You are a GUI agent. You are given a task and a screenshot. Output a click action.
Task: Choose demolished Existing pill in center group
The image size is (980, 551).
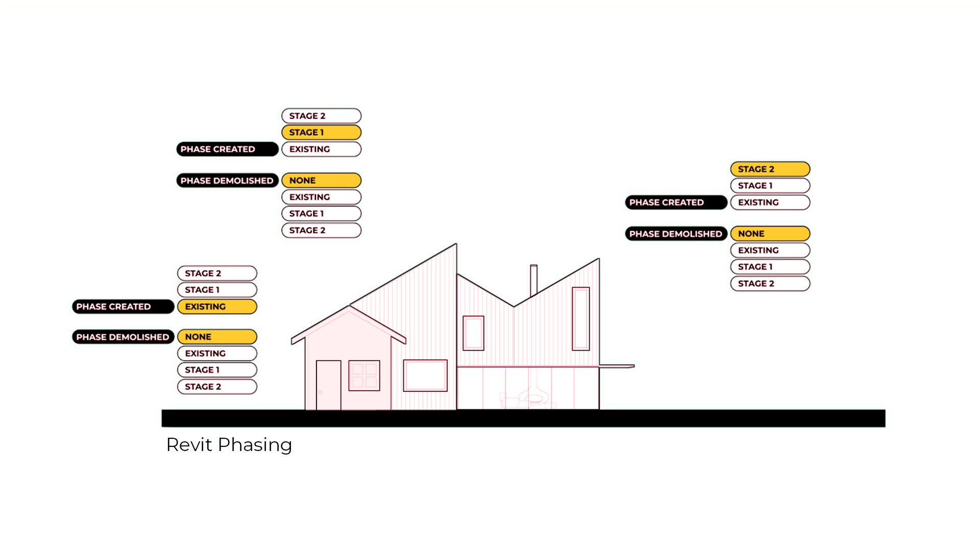(322, 197)
